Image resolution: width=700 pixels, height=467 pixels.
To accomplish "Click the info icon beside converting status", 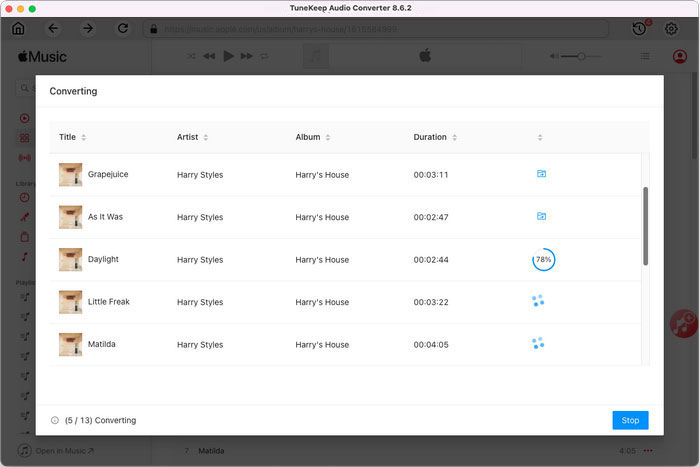I will (55, 420).
